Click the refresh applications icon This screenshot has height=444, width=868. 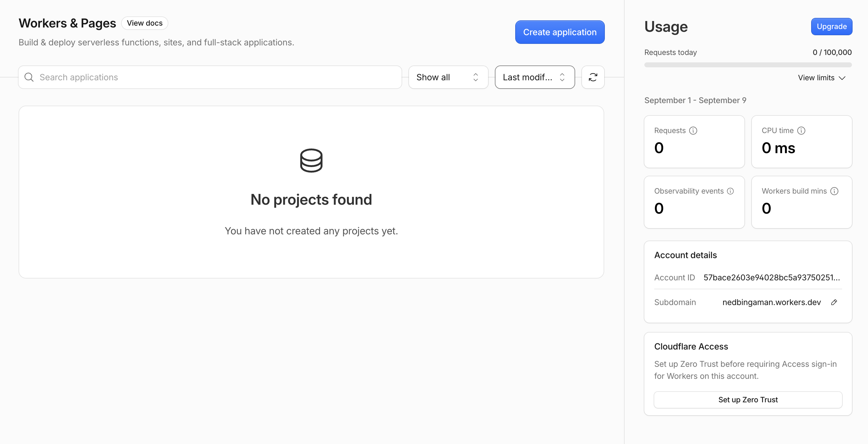click(593, 77)
